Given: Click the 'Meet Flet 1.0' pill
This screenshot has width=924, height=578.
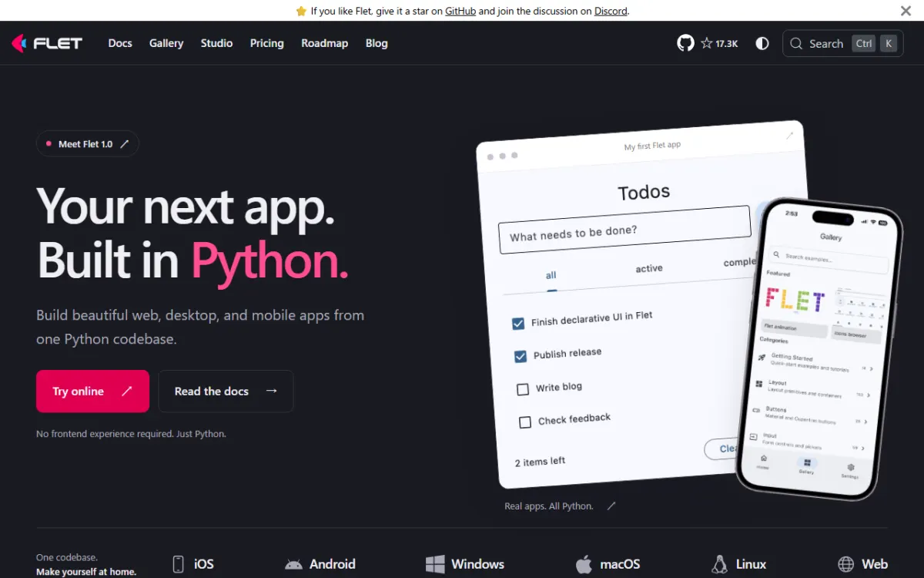Looking at the screenshot, I should click(88, 144).
